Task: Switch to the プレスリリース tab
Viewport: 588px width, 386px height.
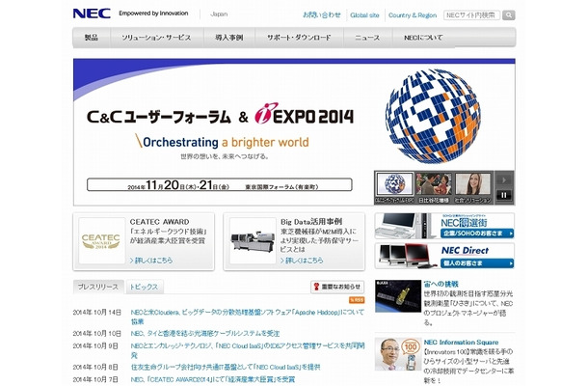Action: pos(98,287)
